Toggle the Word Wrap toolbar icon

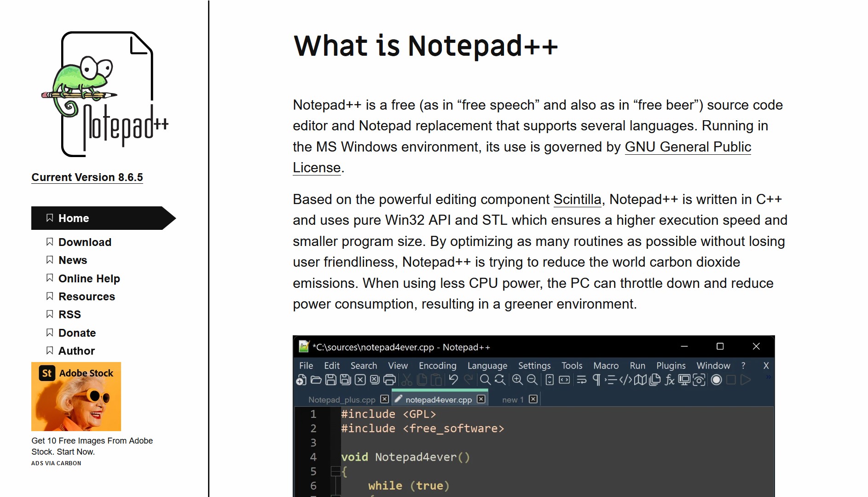tap(582, 380)
